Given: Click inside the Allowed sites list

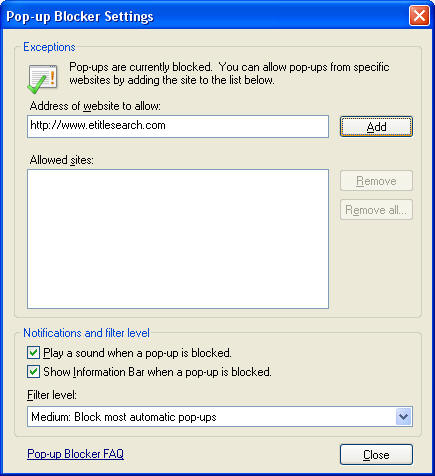Looking at the screenshot, I should 178,239.
